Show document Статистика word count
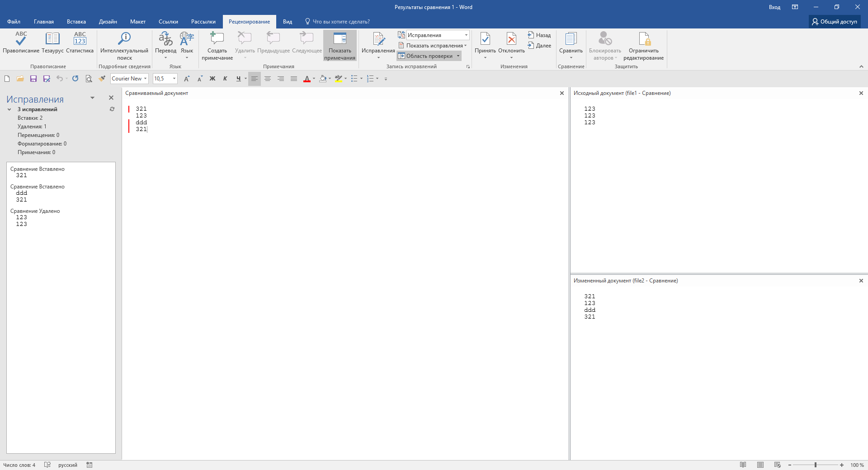Image resolution: width=868 pixels, height=470 pixels. 80,43
